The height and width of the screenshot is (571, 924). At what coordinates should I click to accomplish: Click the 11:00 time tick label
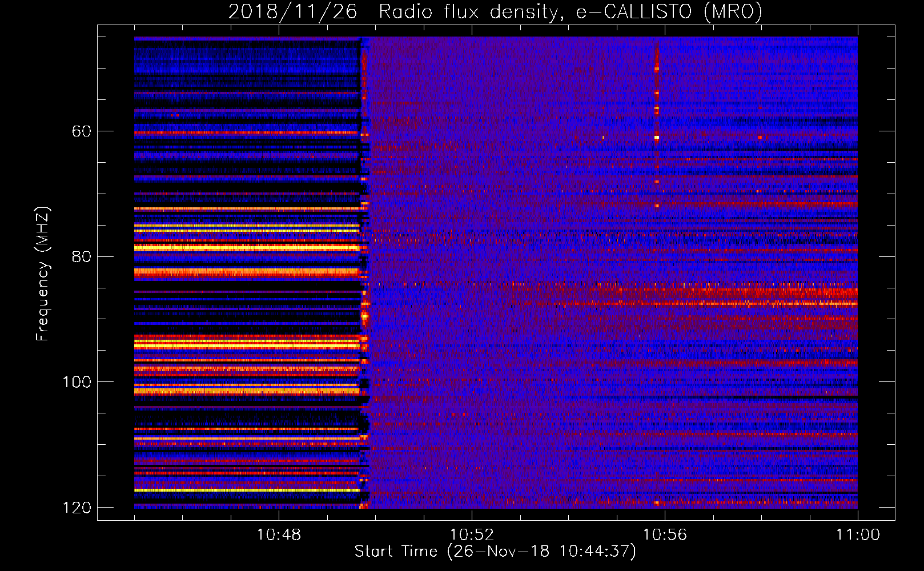pyautogui.click(x=858, y=535)
